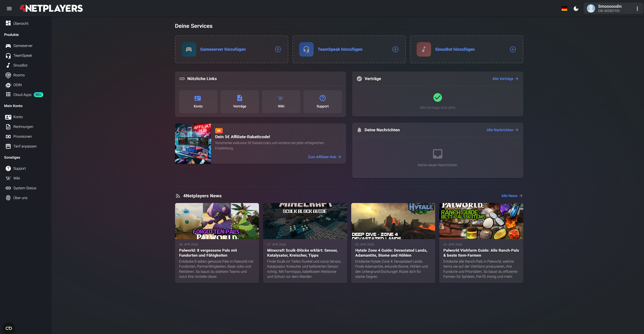Click the verified badge icon beside Verträge
Viewport: 644px width, 334px height.
(359, 79)
